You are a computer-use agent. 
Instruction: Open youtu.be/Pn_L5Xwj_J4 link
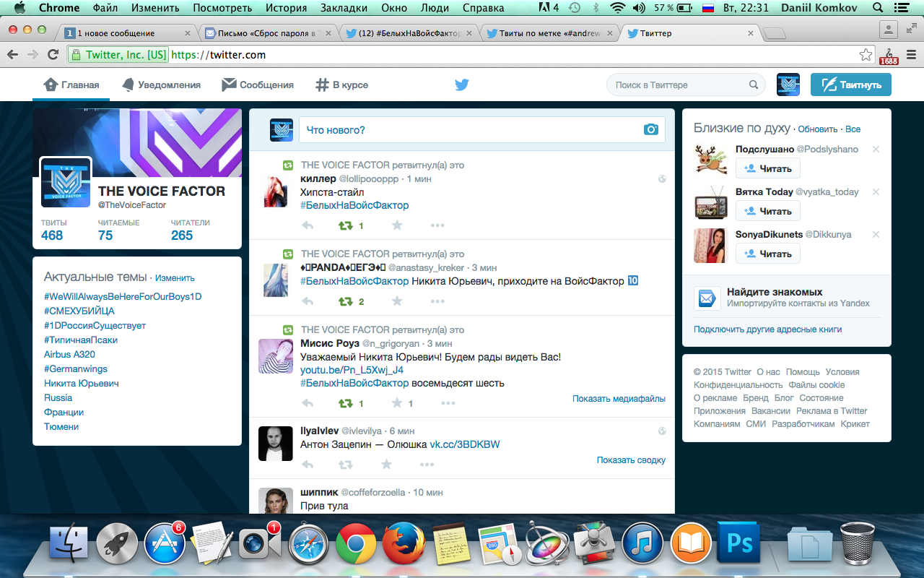[352, 370]
